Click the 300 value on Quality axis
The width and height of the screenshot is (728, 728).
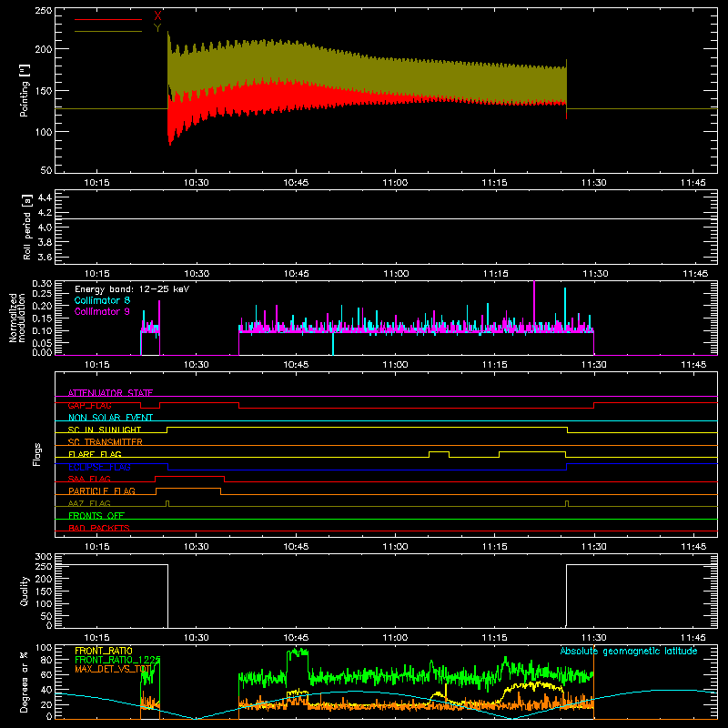[x=44, y=557]
